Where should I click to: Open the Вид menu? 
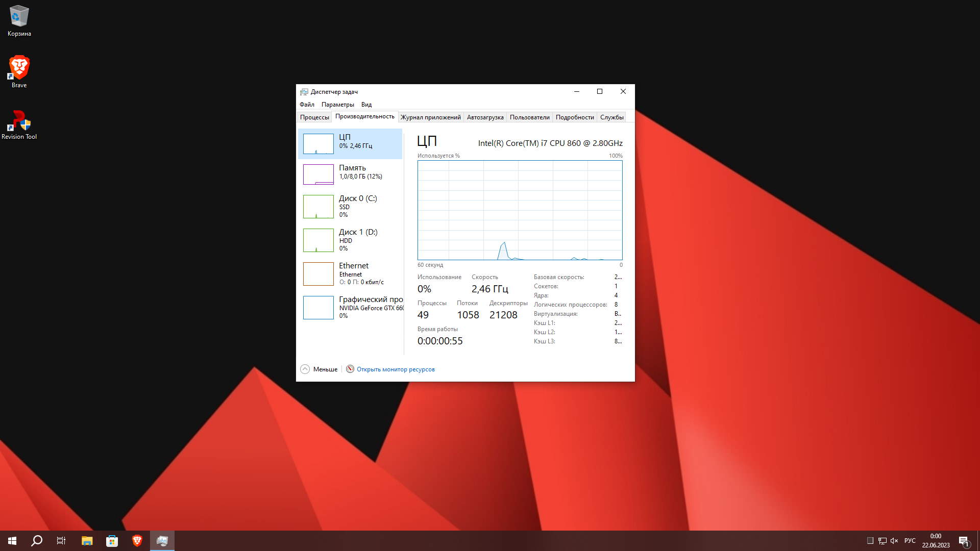pyautogui.click(x=366, y=105)
